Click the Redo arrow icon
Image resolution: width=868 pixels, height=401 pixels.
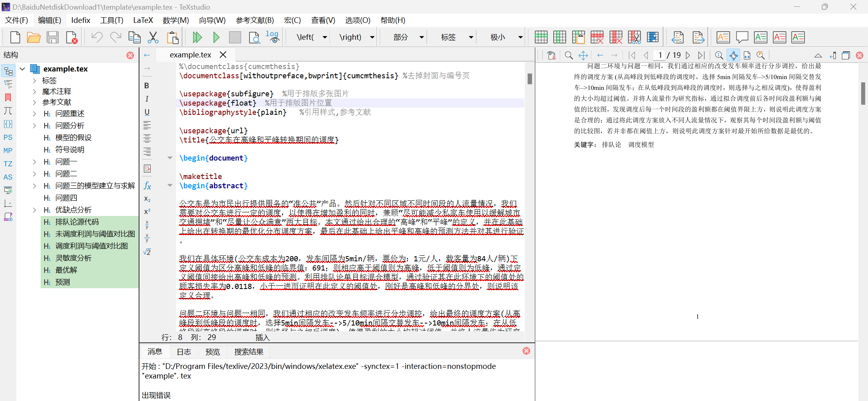coord(116,37)
